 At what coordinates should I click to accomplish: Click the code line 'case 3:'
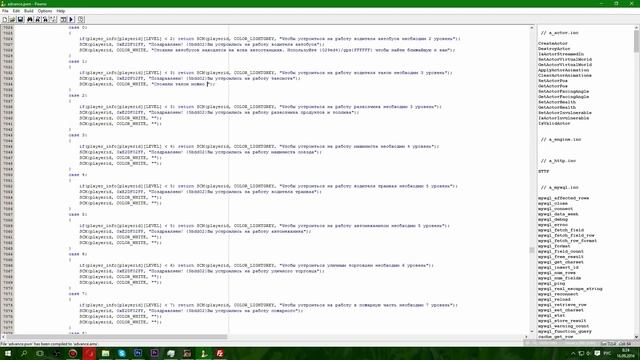[78, 135]
